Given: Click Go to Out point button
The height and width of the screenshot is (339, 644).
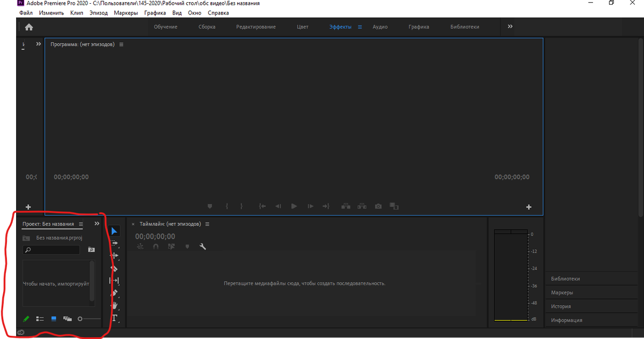Looking at the screenshot, I should pos(326,206).
